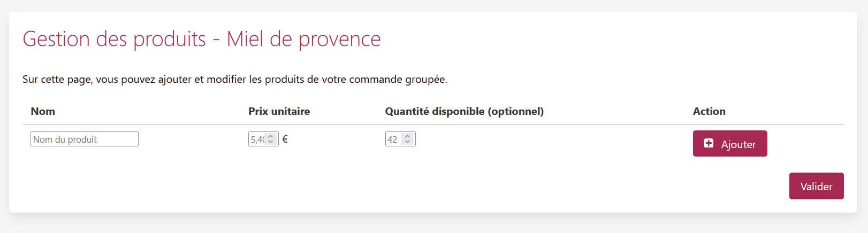Click Miel de provence in the title
Image resolution: width=868 pixels, height=233 pixels.
(x=303, y=39)
